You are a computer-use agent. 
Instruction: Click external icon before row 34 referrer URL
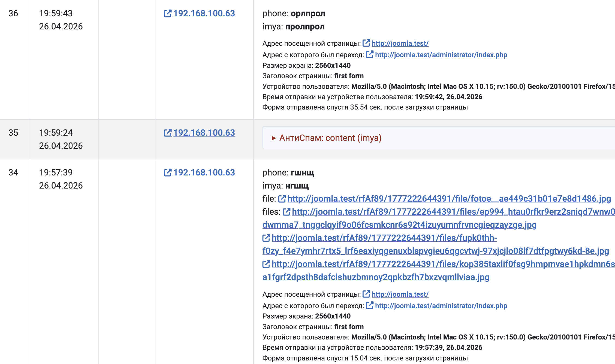click(369, 305)
